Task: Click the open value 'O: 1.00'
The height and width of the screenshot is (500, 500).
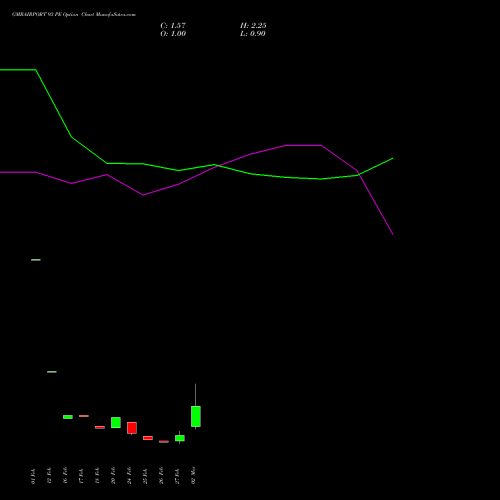Action: pos(173,34)
